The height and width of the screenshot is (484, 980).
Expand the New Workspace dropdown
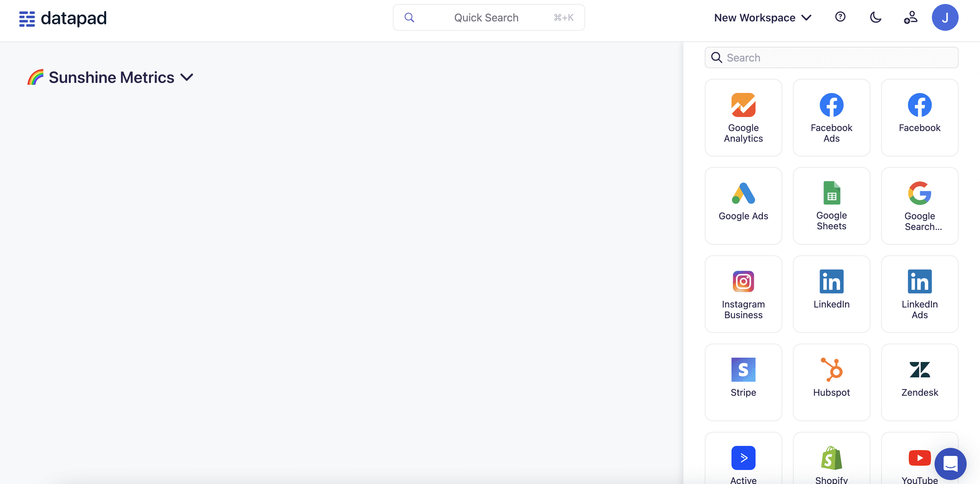763,17
